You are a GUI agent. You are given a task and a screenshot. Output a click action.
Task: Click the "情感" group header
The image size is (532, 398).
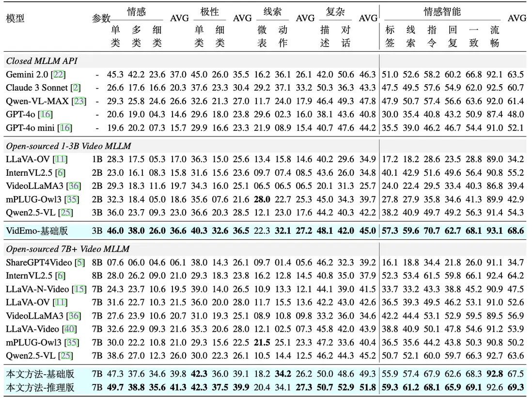137,12
